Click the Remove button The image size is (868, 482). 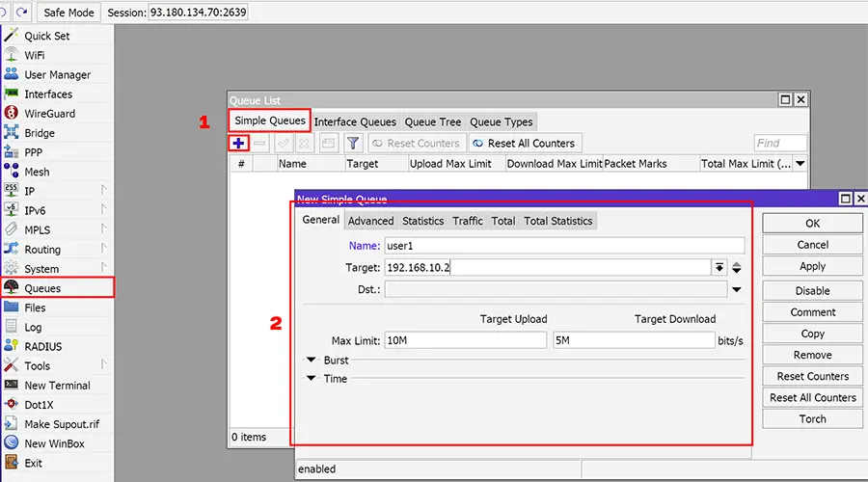[x=812, y=355]
